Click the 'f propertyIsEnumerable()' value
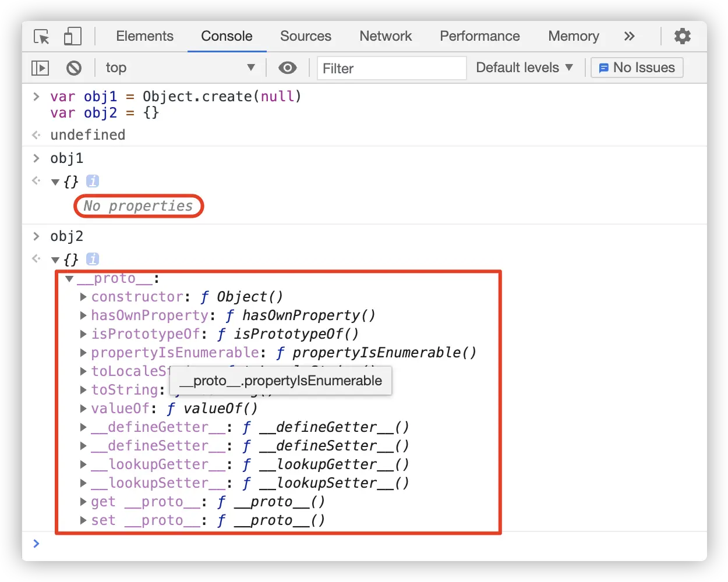The width and height of the screenshot is (728, 582). [x=376, y=353]
